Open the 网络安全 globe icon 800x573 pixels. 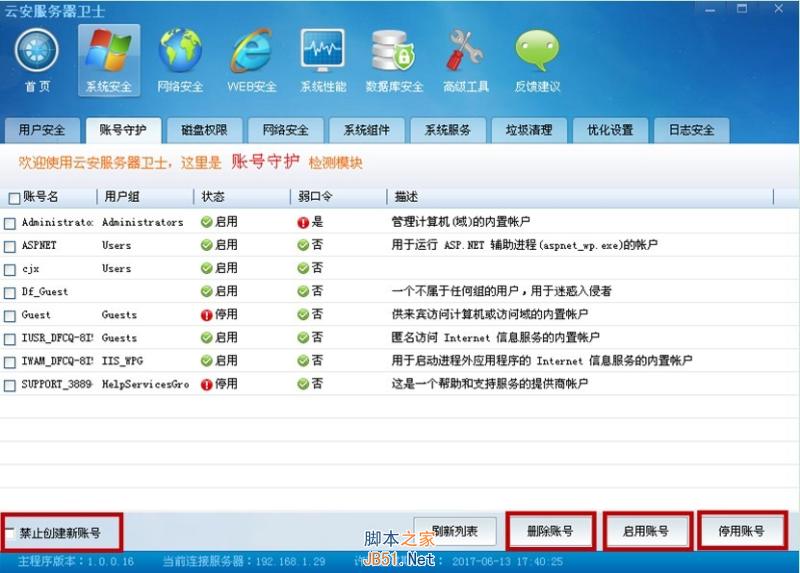tap(180, 53)
